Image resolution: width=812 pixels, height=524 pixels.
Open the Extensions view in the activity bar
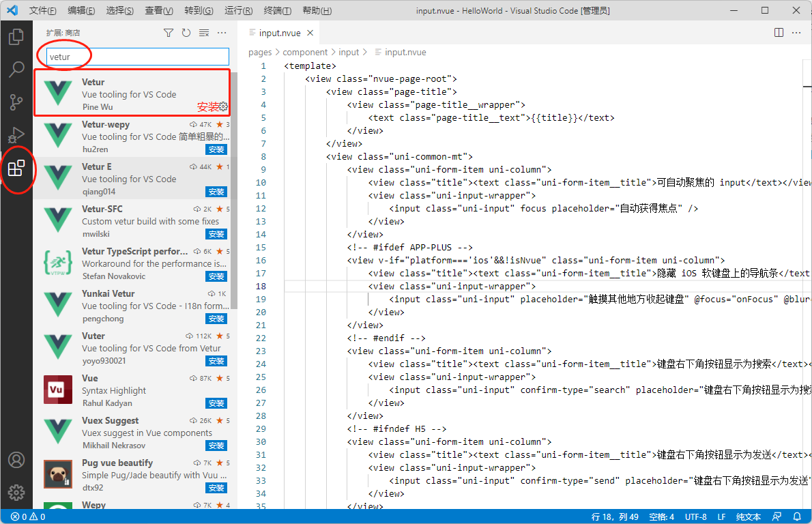point(17,170)
